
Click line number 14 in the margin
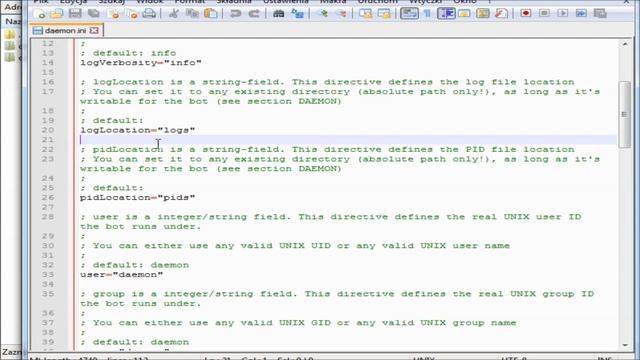(48, 63)
